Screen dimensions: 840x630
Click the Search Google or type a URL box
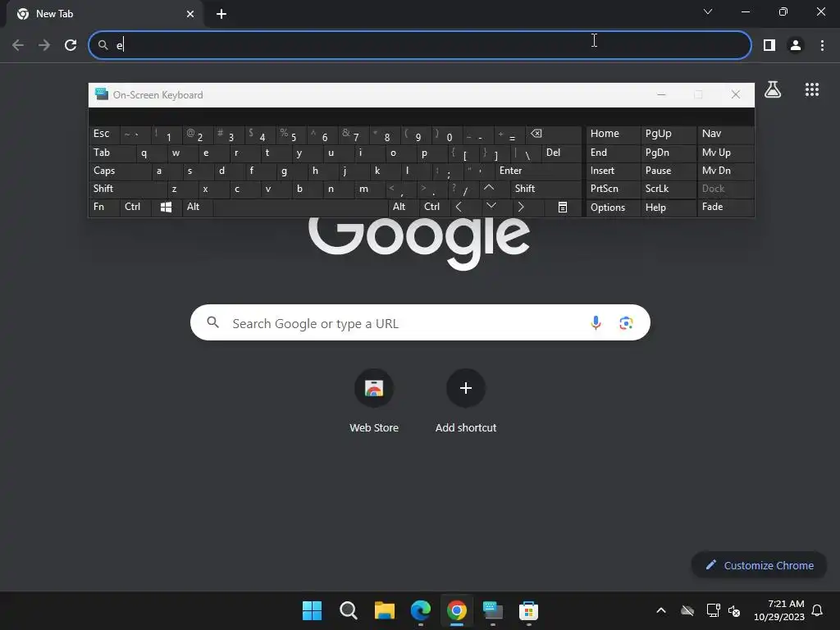coord(420,322)
